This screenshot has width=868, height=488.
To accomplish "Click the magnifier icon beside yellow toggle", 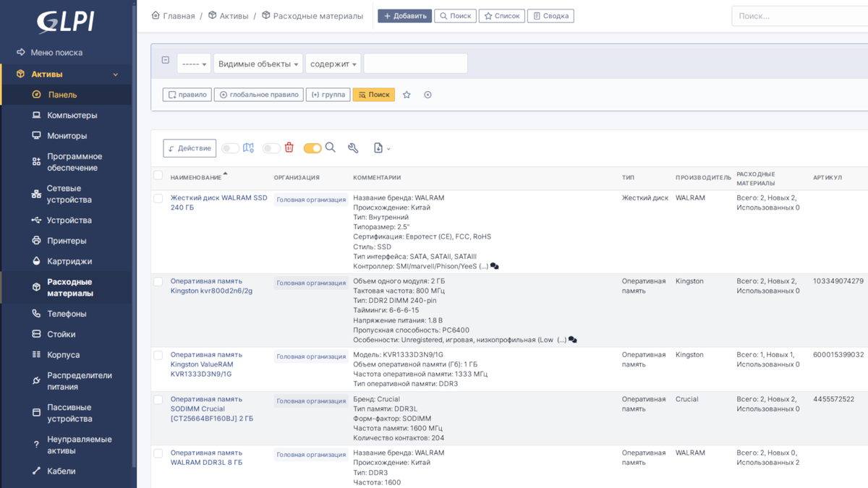I will [x=330, y=147].
